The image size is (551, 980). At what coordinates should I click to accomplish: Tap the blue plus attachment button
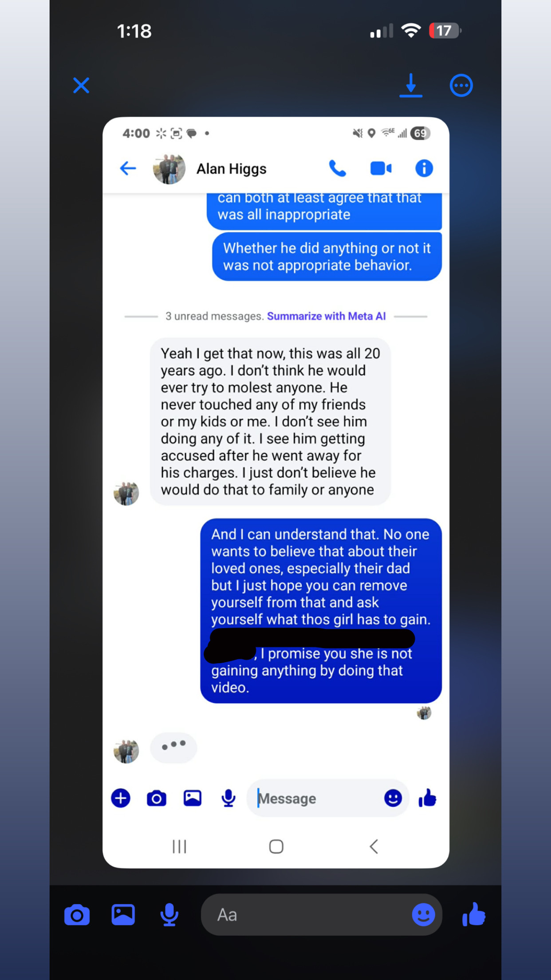[x=121, y=798]
